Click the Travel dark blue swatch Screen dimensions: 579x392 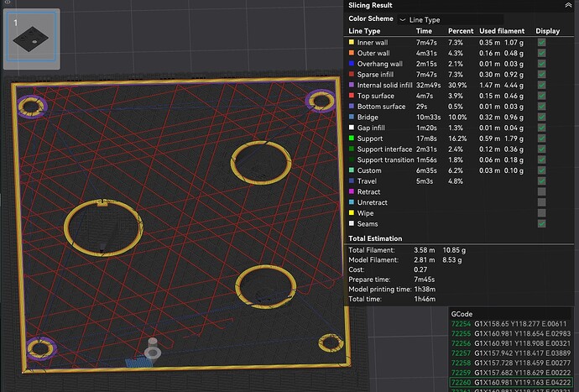351,180
